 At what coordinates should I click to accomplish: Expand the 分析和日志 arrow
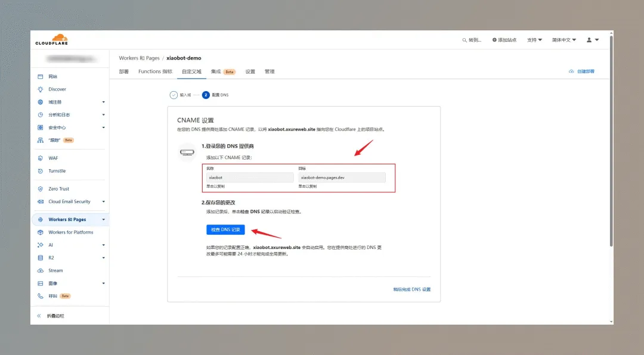pos(104,115)
